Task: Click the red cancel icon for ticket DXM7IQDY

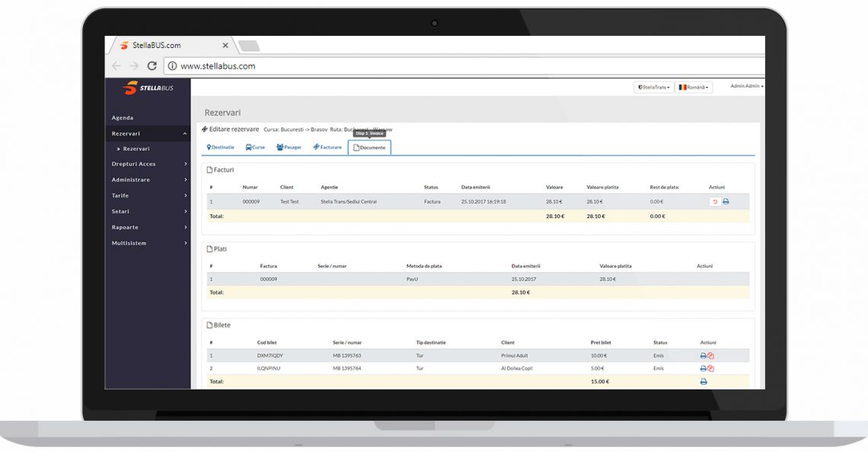Action: (711, 356)
